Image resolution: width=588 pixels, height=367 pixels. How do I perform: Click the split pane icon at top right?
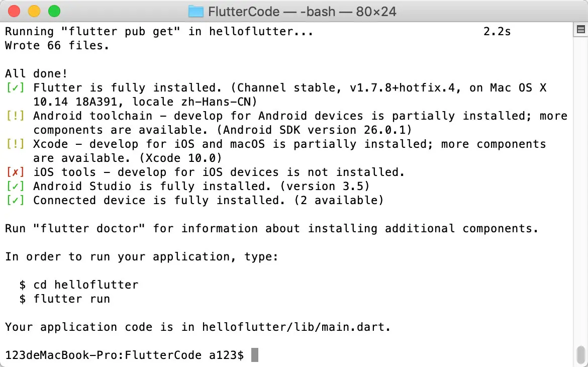(x=581, y=29)
